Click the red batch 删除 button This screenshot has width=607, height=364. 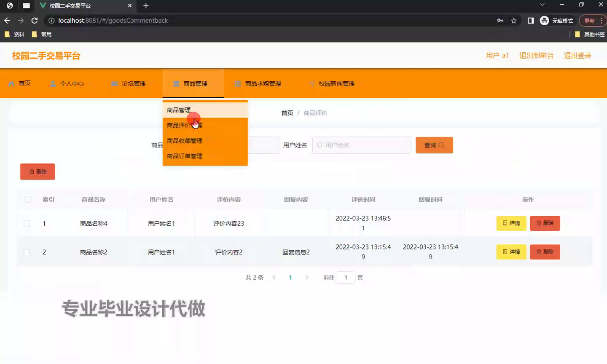38,171
